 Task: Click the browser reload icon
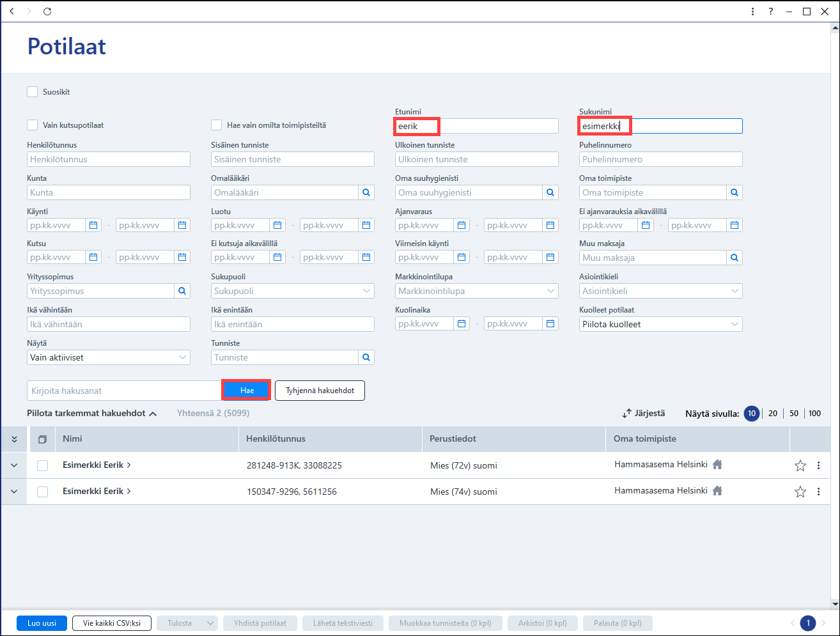(x=47, y=12)
